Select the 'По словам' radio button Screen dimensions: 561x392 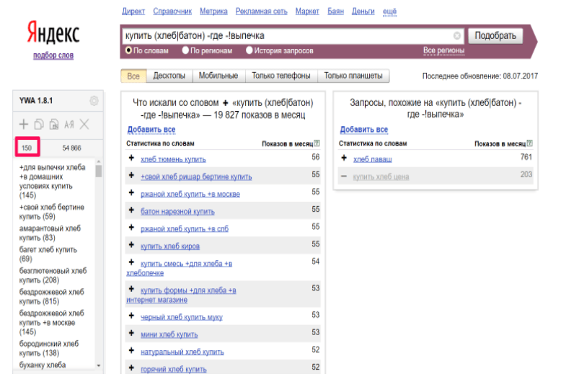click(x=128, y=50)
